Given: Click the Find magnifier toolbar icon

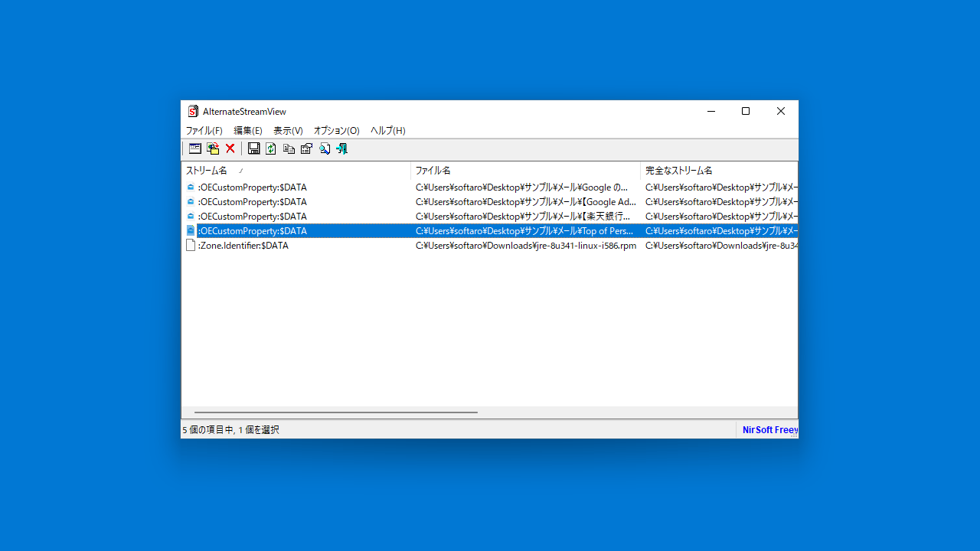Looking at the screenshot, I should (x=325, y=148).
